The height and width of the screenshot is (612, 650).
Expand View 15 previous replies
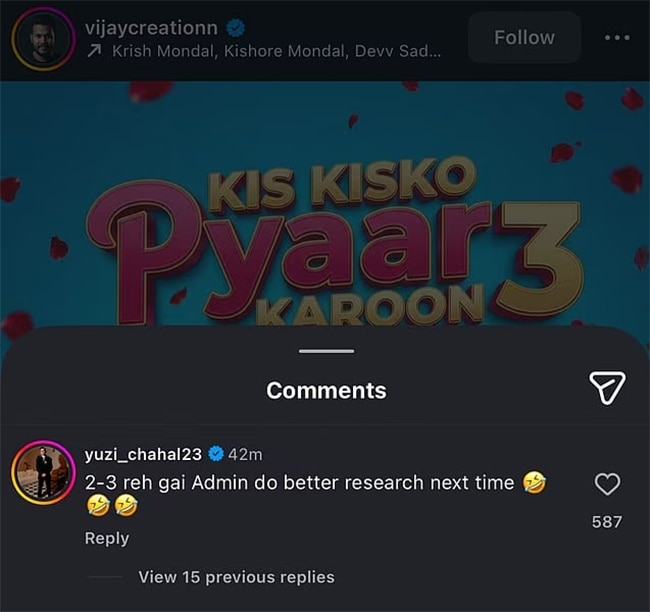tap(236, 577)
